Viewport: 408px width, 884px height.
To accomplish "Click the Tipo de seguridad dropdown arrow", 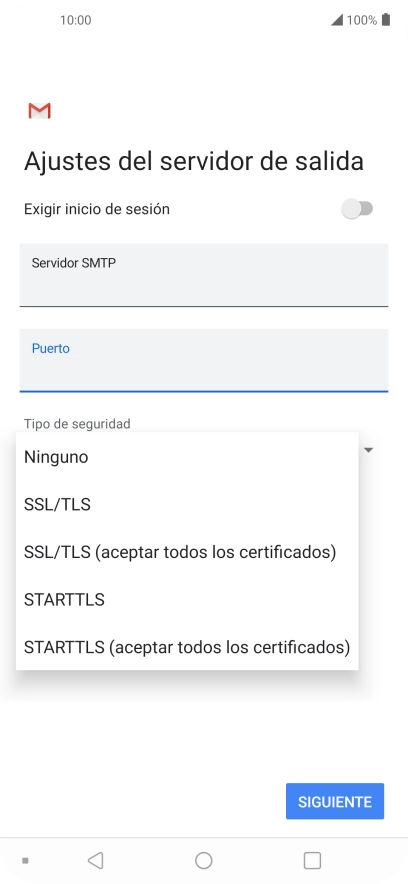I will coord(369,450).
